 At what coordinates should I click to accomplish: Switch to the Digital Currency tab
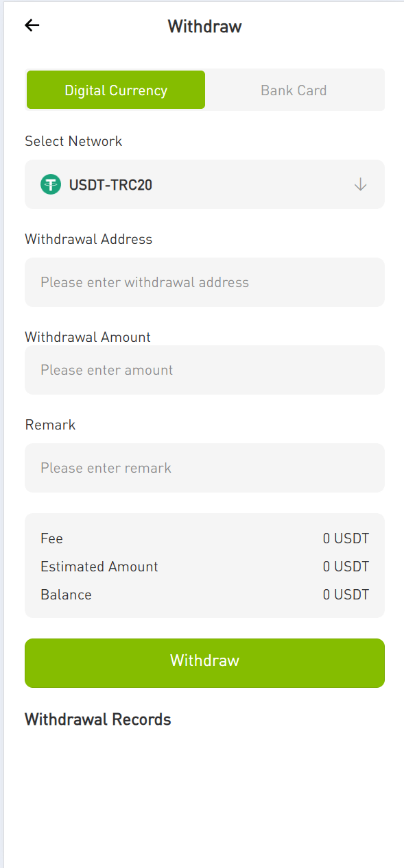click(116, 90)
